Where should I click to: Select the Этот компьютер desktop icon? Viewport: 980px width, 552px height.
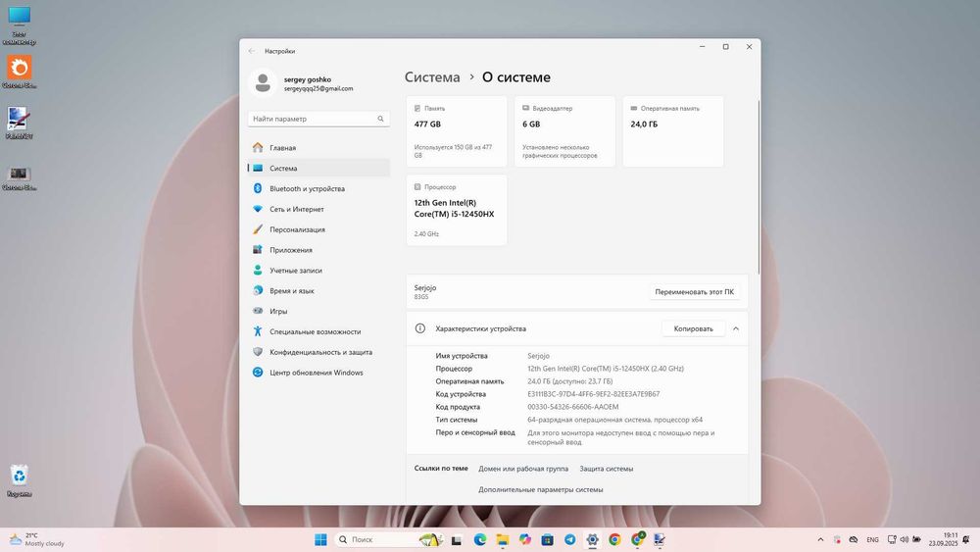pos(20,25)
